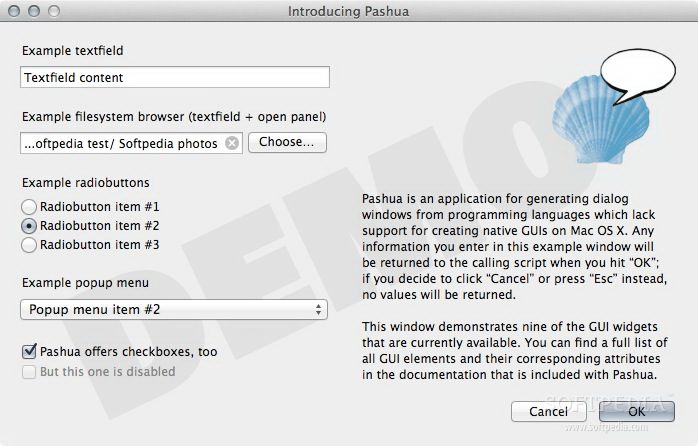698x446 pixels.
Task: Confirm the dialog with OK
Action: point(636,411)
